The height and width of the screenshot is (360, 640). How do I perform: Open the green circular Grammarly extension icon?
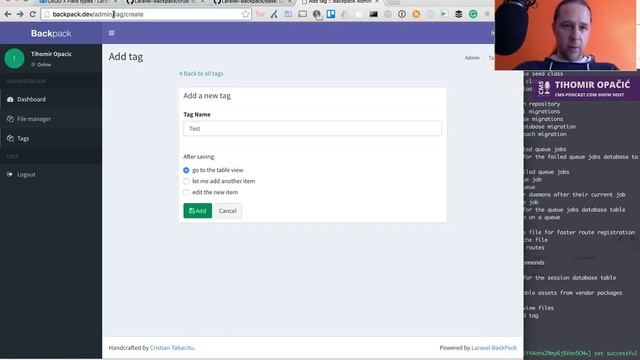(473, 14)
